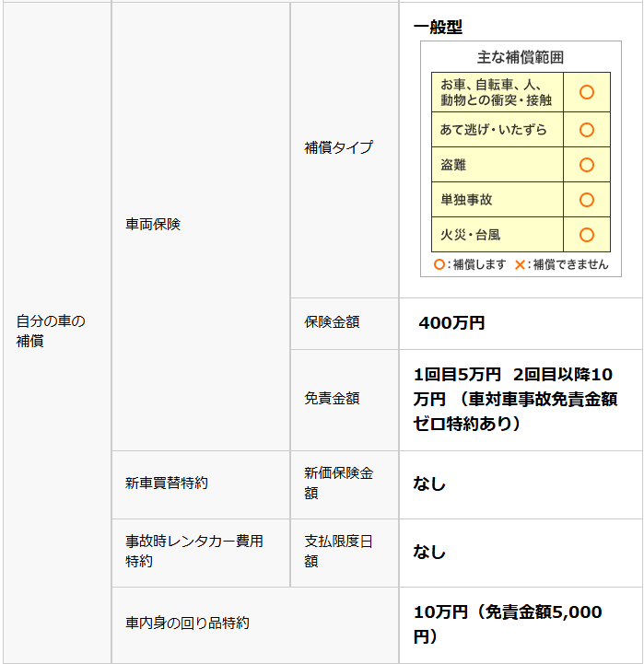Click the circle icon for the 盗難 row
Screen dimensions: 644x664
[586, 165]
